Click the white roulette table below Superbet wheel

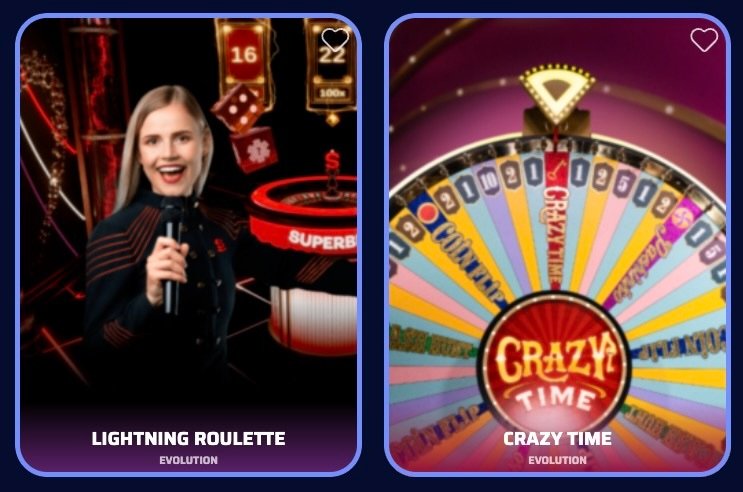(313, 319)
